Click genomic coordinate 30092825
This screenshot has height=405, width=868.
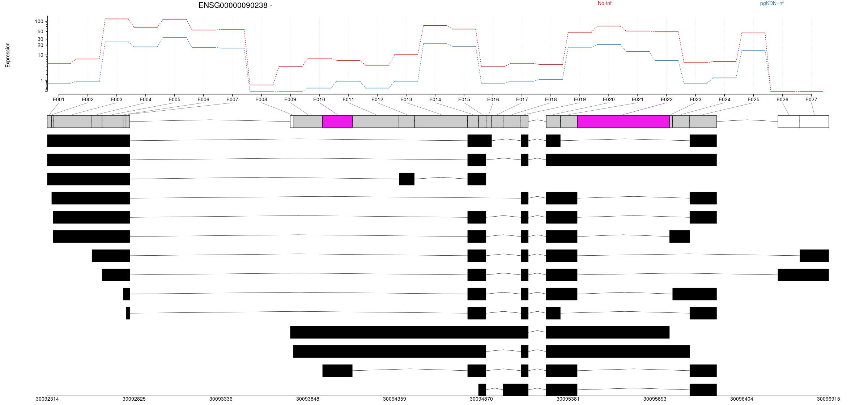point(134,399)
